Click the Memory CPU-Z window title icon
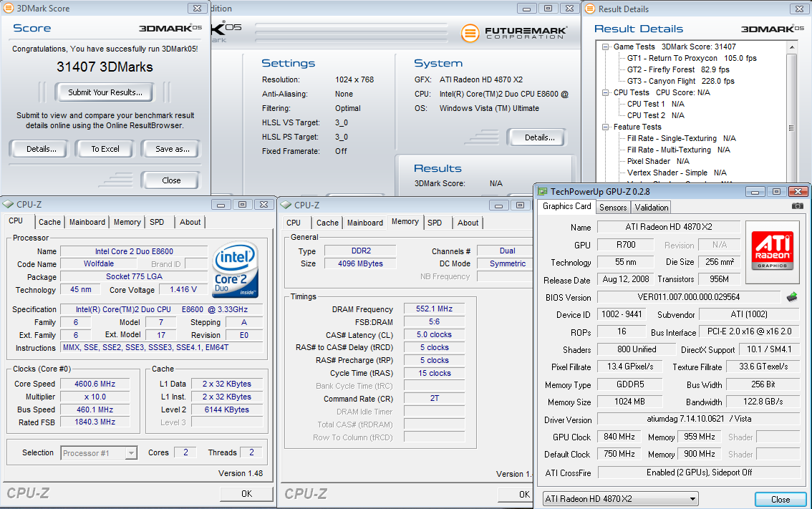812x509 pixels. coord(286,205)
